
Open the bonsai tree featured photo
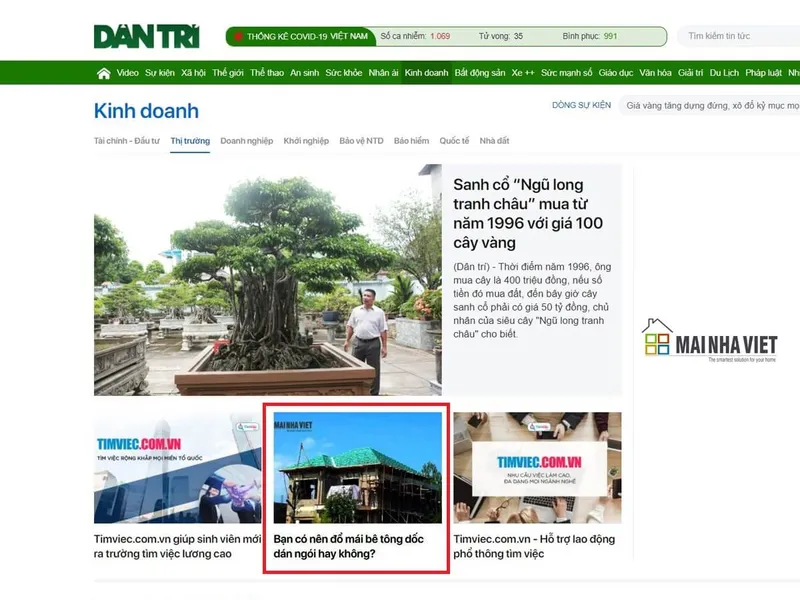pos(268,280)
